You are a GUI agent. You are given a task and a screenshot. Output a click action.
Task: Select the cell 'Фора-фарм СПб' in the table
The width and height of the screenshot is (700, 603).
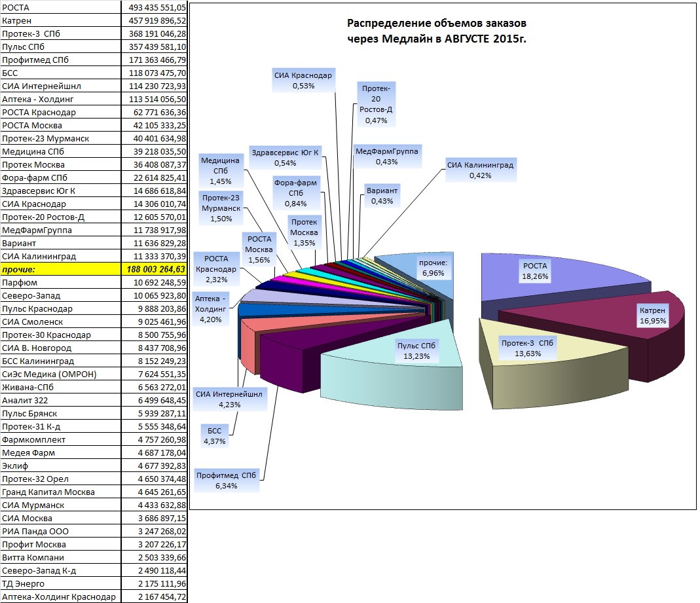pyautogui.click(x=61, y=177)
